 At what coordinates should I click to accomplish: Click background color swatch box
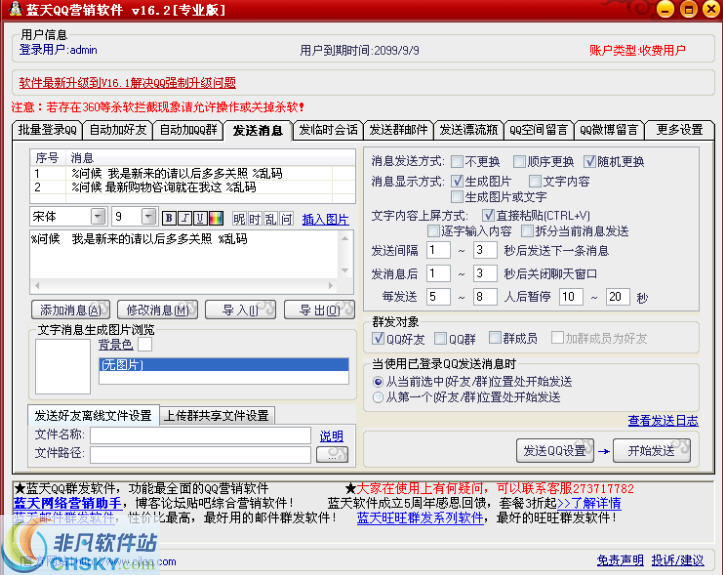(x=145, y=344)
